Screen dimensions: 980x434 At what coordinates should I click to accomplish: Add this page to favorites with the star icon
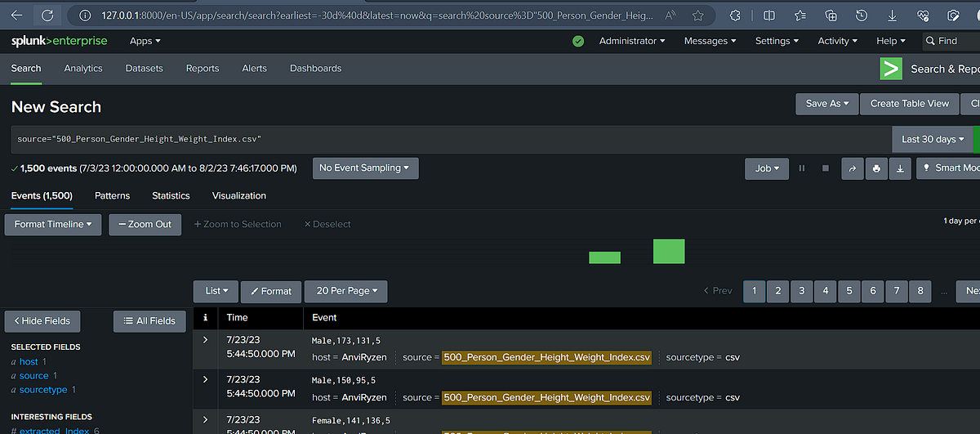(x=697, y=15)
